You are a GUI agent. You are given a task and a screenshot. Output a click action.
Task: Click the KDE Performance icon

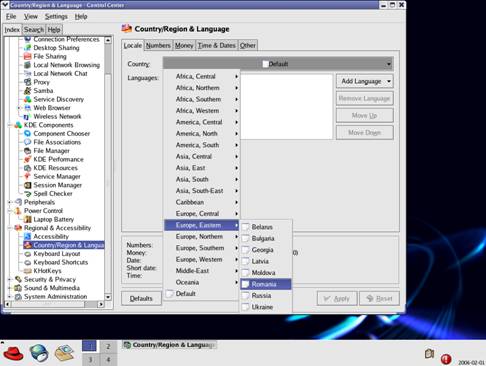(28, 159)
